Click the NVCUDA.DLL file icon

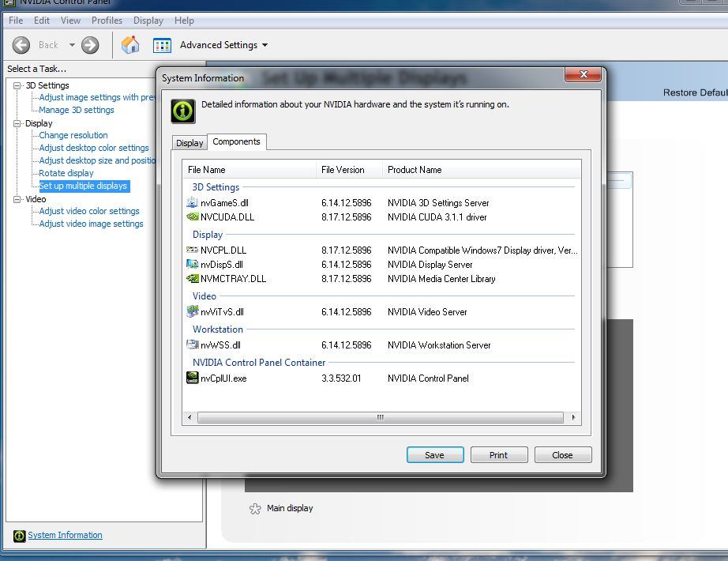coord(192,216)
